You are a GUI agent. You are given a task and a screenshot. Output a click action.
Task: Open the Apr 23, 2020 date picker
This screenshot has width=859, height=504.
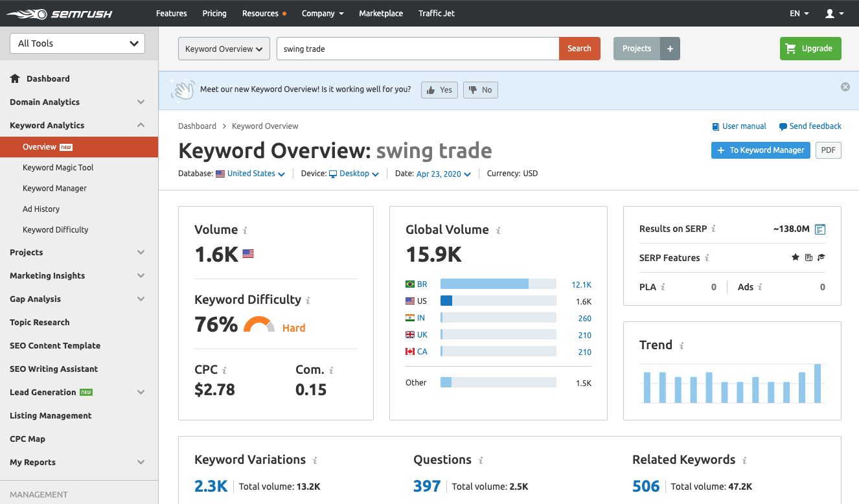pos(444,174)
